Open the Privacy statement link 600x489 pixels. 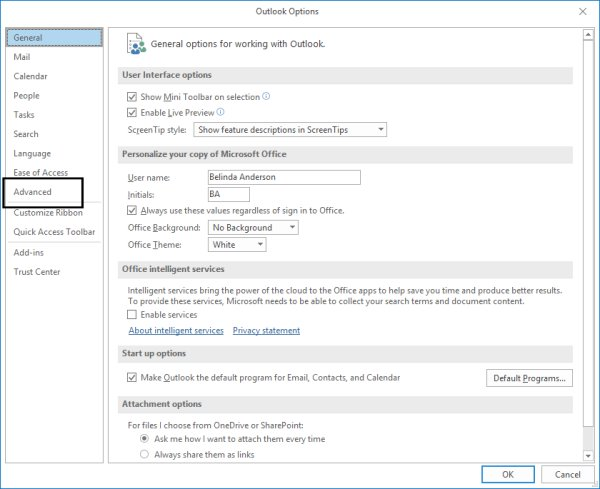266,330
